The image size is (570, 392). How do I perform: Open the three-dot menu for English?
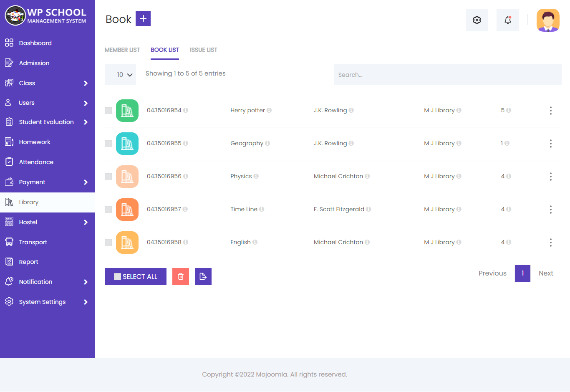point(551,243)
